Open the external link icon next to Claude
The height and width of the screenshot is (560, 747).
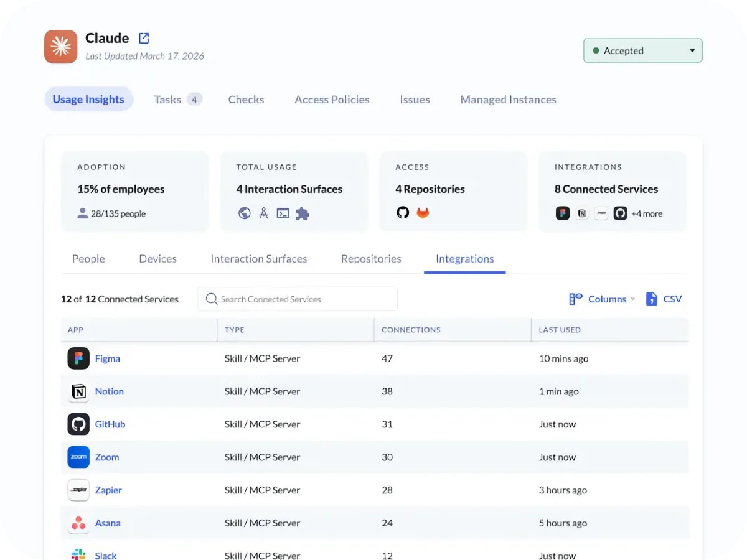tap(144, 38)
